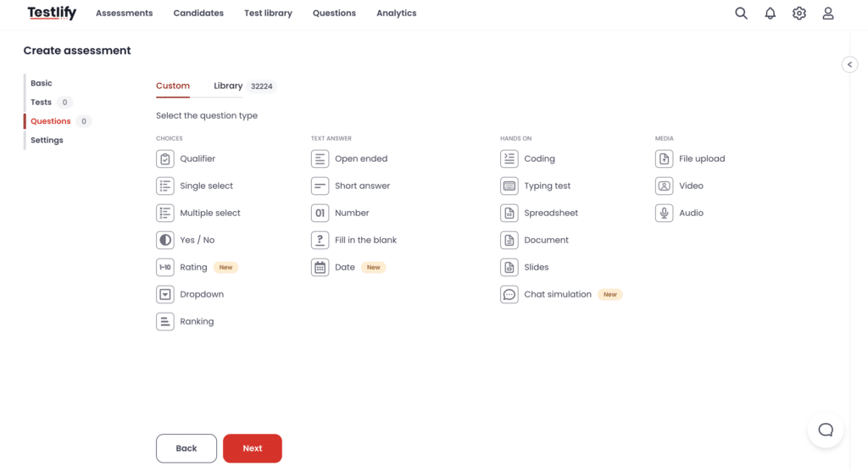The height and width of the screenshot is (472, 868).
Task: Select the Chat simulation bubble icon
Action: point(509,294)
